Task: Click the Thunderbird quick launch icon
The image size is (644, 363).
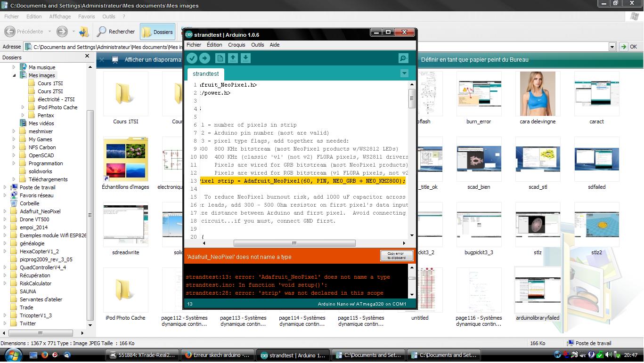Action: pos(66,355)
